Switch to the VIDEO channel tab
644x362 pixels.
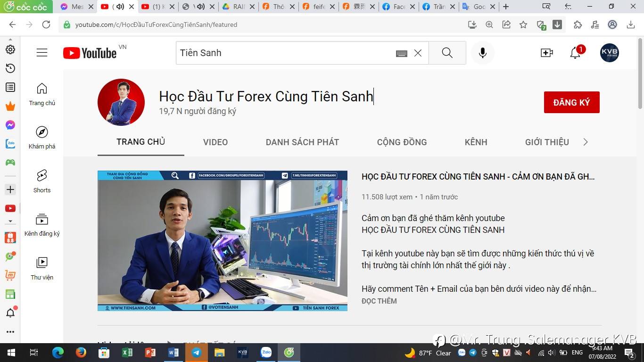click(x=215, y=142)
